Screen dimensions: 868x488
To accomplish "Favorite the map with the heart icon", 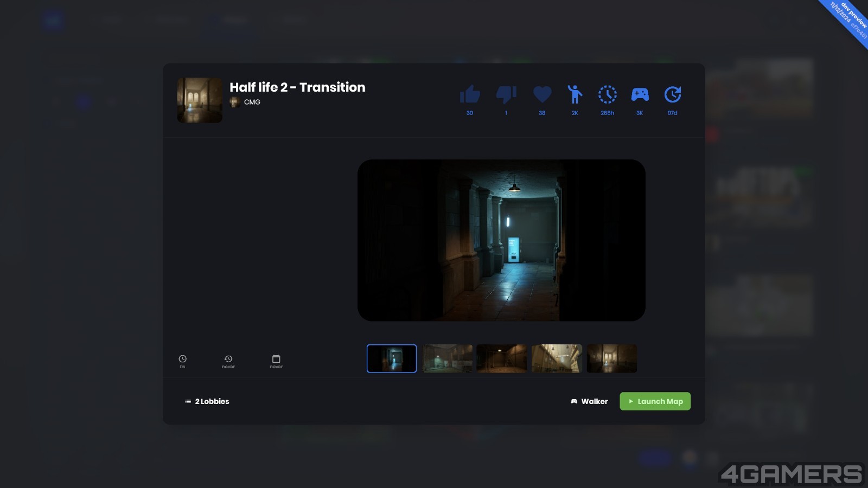I will (542, 94).
